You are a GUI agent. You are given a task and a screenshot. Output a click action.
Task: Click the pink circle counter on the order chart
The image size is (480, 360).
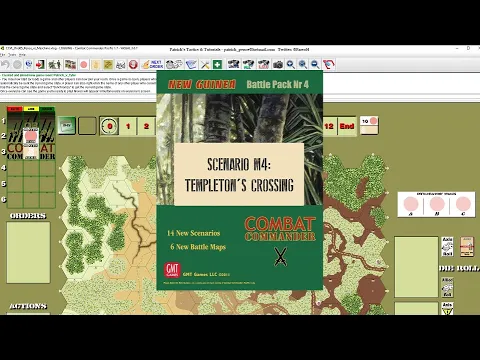pos(31,136)
